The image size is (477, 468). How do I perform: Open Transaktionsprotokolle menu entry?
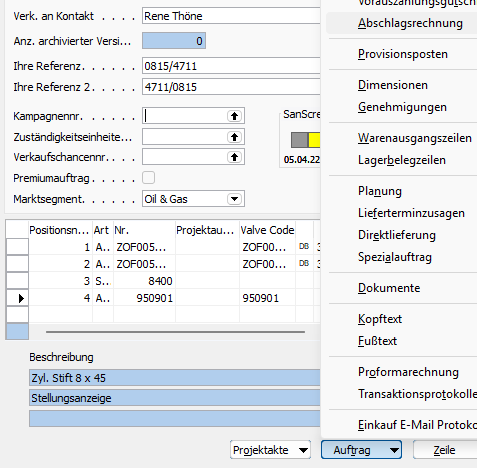pyautogui.click(x=417, y=394)
